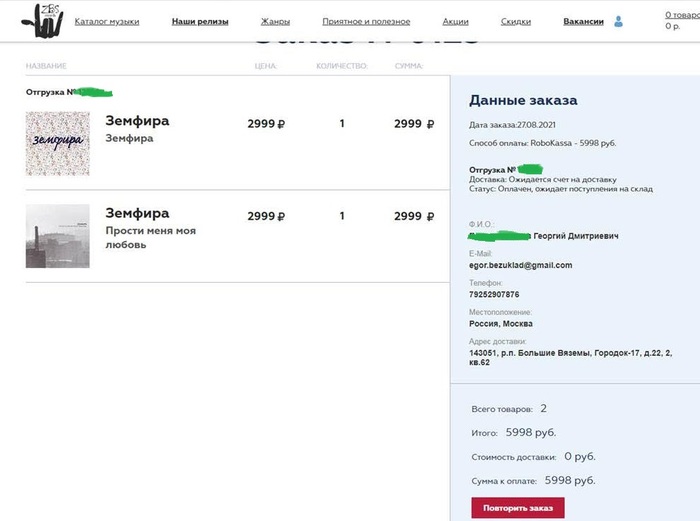Open Приятное и полезное page
Image resolution: width=700 pixels, height=521 pixels.
[x=365, y=21]
